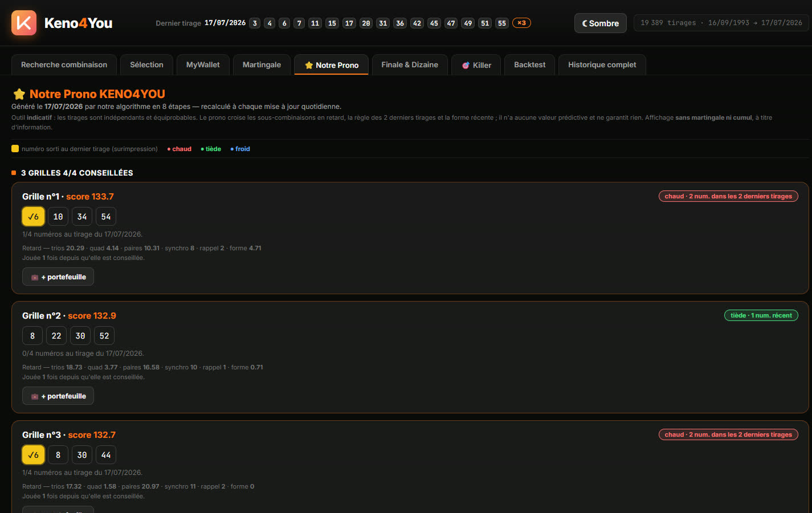
Task: Select number 30 in Grille n°3
Action: [x=82, y=455]
